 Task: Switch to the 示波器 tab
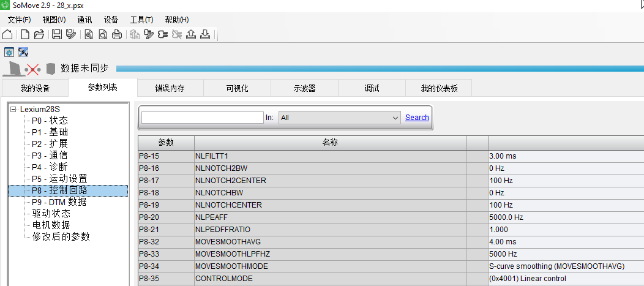pyautogui.click(x=304, y=88)
